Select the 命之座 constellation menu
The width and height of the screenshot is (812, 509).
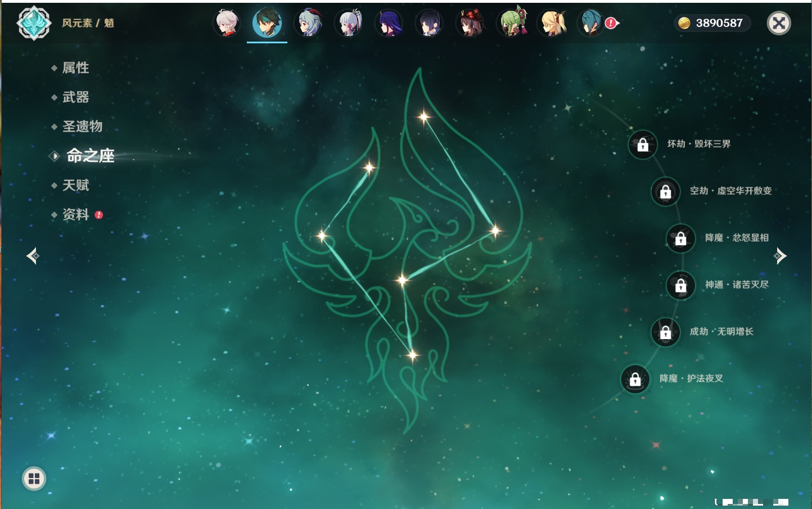(90, 156)
